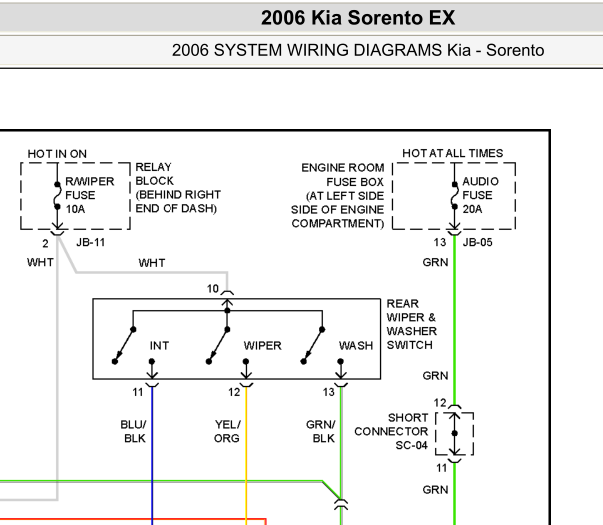Click pin 10 at switch top

coord(213,288)
